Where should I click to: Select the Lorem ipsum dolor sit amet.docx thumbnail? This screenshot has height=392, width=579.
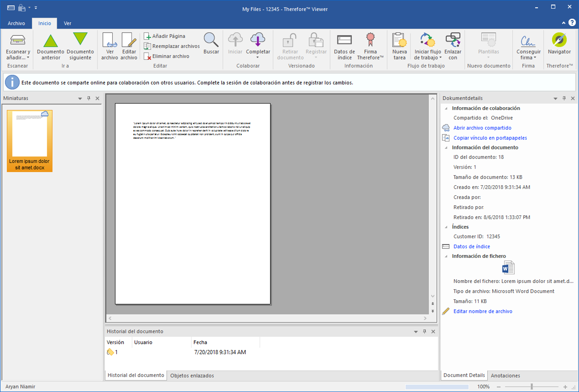point(29,141)
